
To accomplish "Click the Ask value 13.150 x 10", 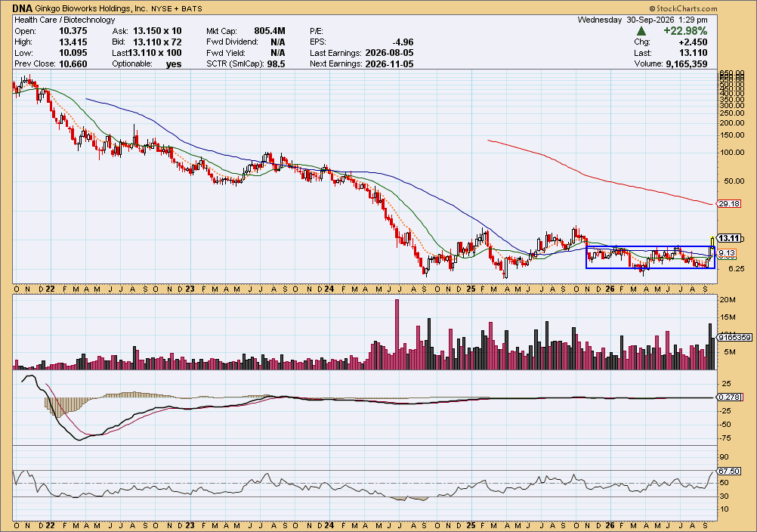I will tap(157, 31).
